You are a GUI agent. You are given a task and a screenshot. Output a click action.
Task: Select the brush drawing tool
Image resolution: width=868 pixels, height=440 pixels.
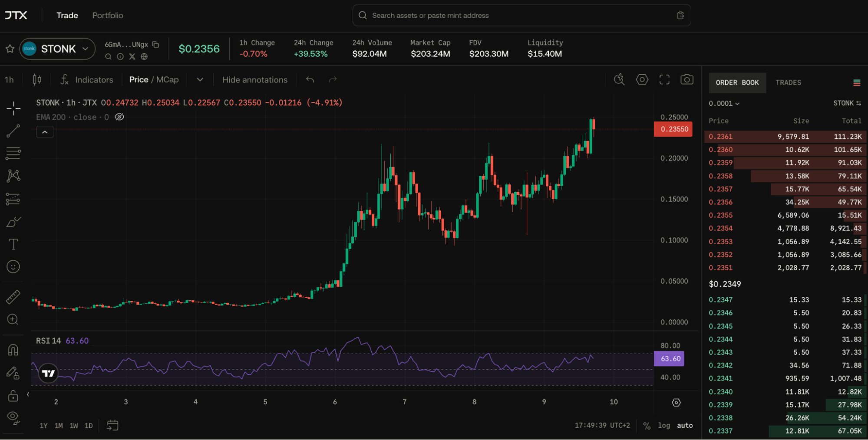tap(13, 222)
